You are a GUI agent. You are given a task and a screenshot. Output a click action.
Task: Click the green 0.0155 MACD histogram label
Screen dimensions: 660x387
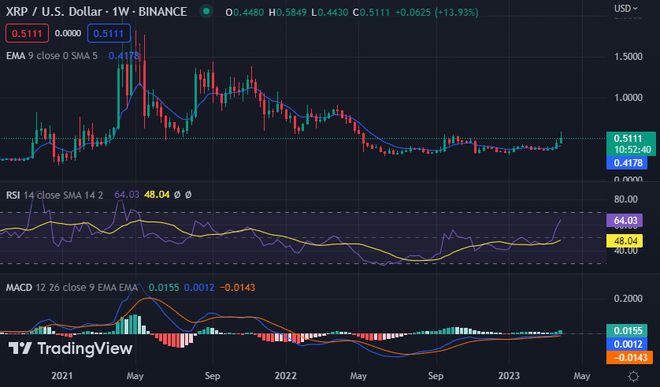[x=627, y=331]
